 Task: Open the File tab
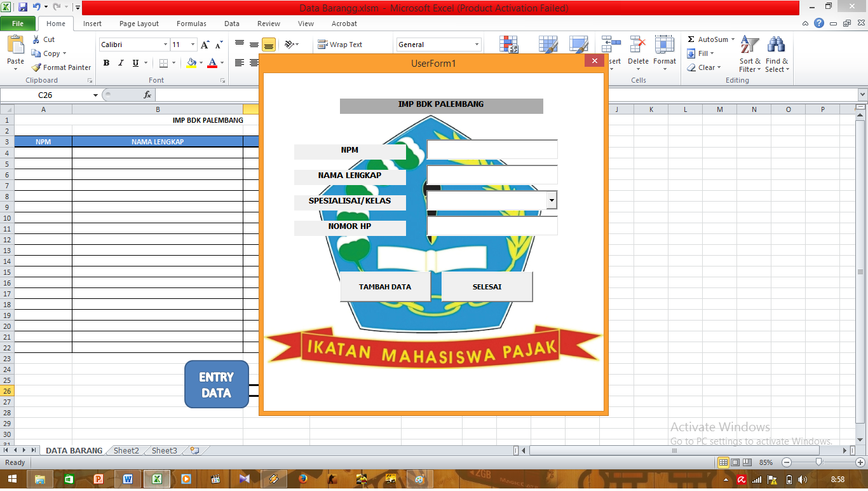click(18, 24)
